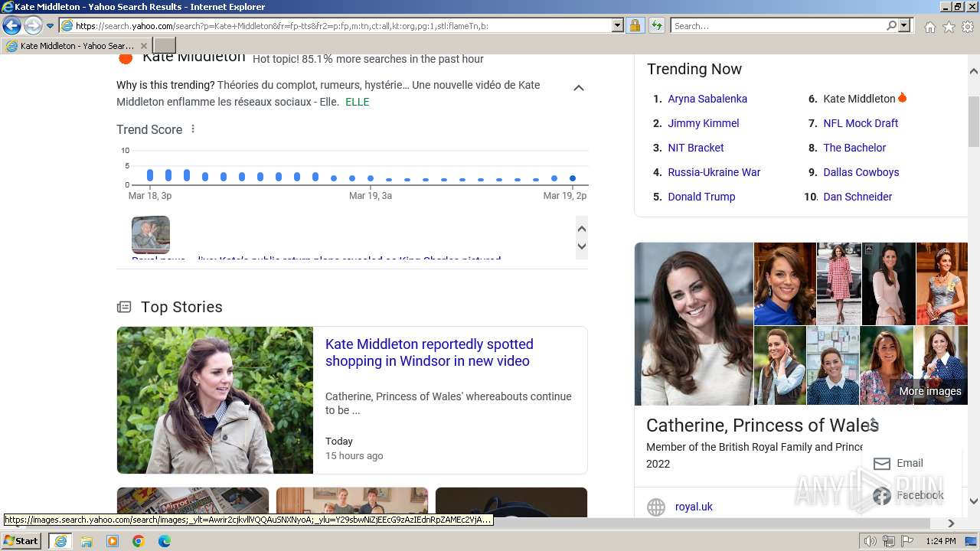980x551 pixels.
Task: Open the red checkered dress photo thumbnail
Action: click(x=839, y=283)
